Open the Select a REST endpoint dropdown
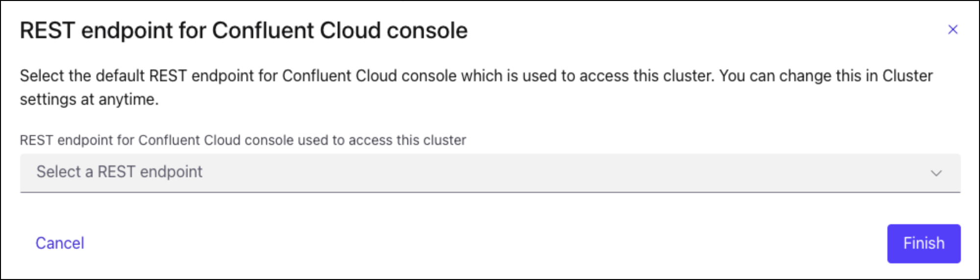This screenshot has width=980, height=280. (490, 172)
